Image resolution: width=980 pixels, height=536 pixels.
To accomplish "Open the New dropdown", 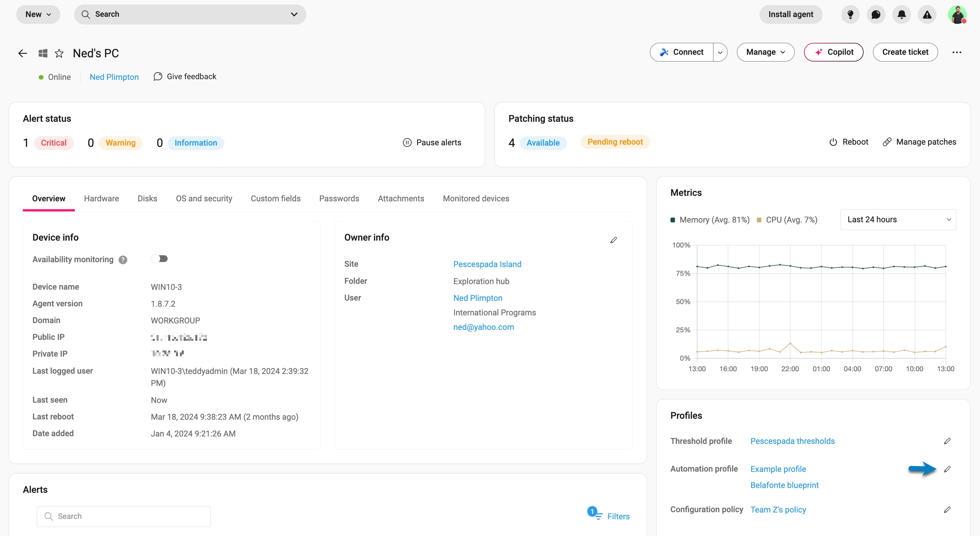I will tap(38, 14).
